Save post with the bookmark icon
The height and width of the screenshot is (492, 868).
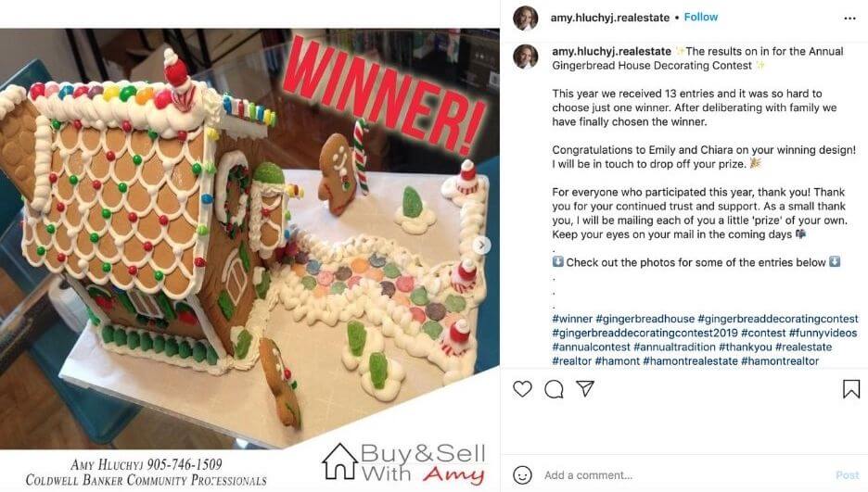(850, 389)
